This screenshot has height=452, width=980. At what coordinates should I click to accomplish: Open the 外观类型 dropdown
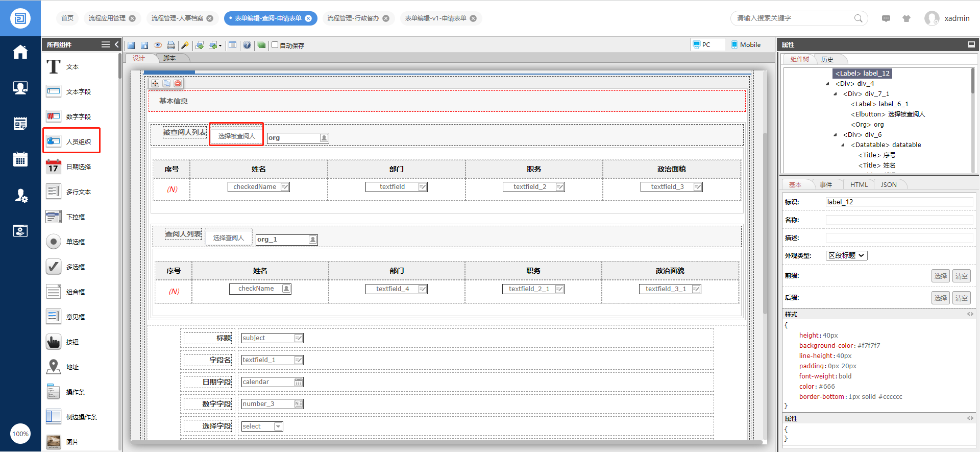tap(846, 255)
